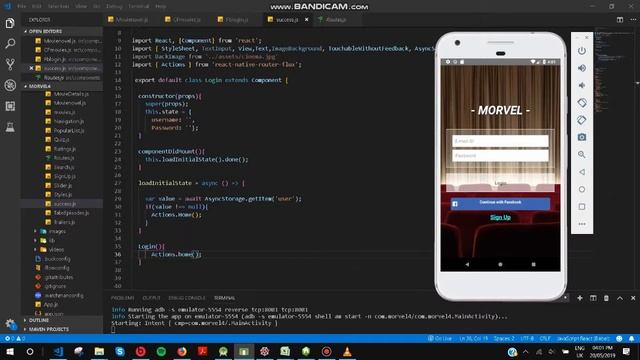Open File Explorer from the taskbar
This screenshot has width=640, height=360.
(x=99, y=351)
